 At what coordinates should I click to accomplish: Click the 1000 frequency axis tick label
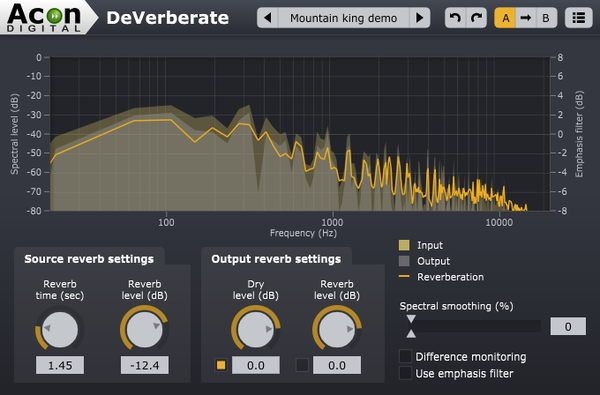[332, 222]
